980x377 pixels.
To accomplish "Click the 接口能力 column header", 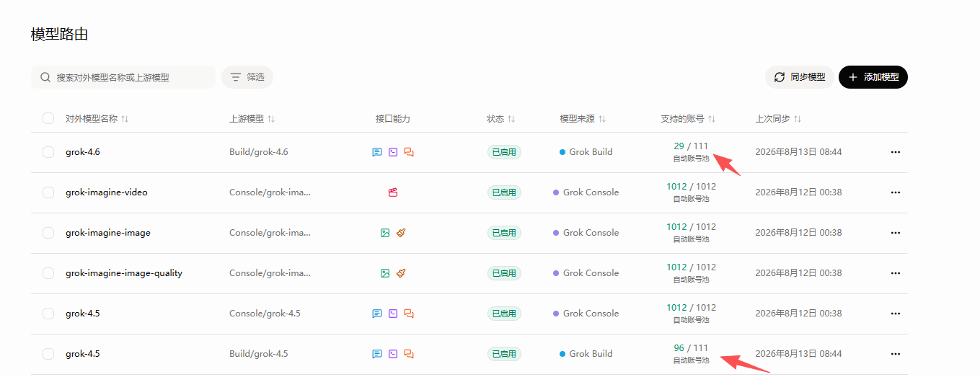I will click(393, 119).
